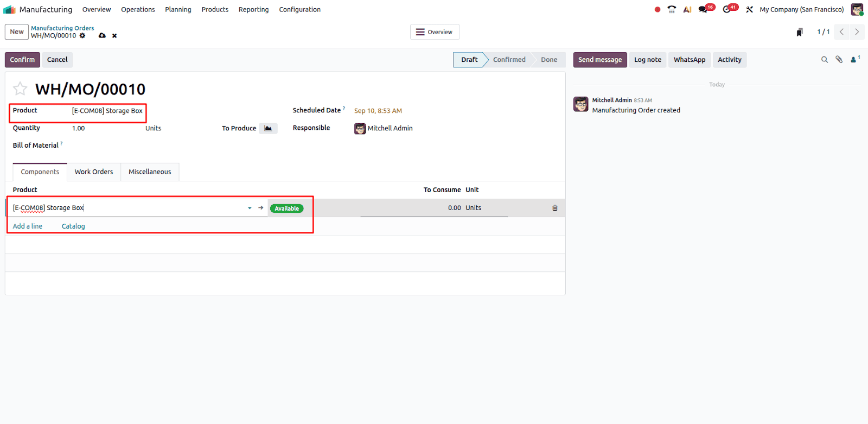The height and width of the screenshot is (424, 868).
Task: Switch to the Work Orders tab
Action: (x=94, y=172)
